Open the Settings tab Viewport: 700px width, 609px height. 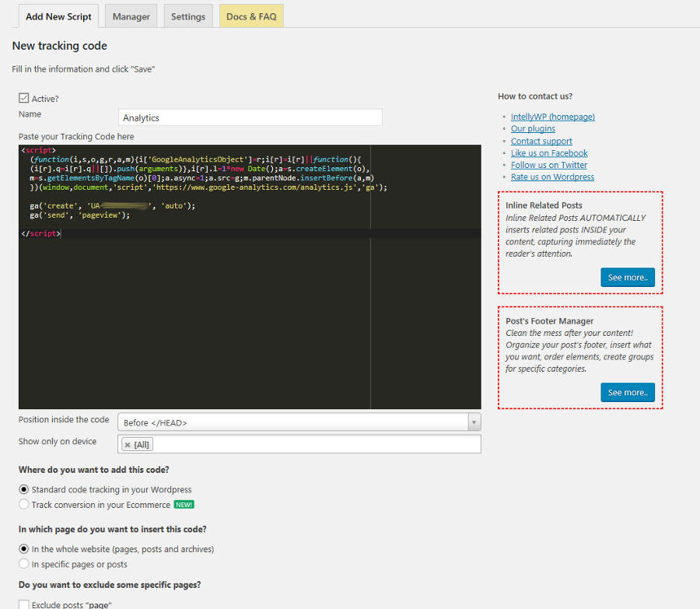188,16
